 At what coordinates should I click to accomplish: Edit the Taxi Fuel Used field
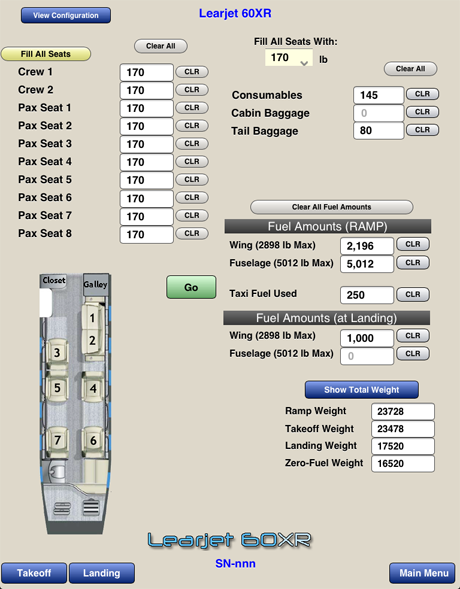pyautogui.click(x=367, y=295)
